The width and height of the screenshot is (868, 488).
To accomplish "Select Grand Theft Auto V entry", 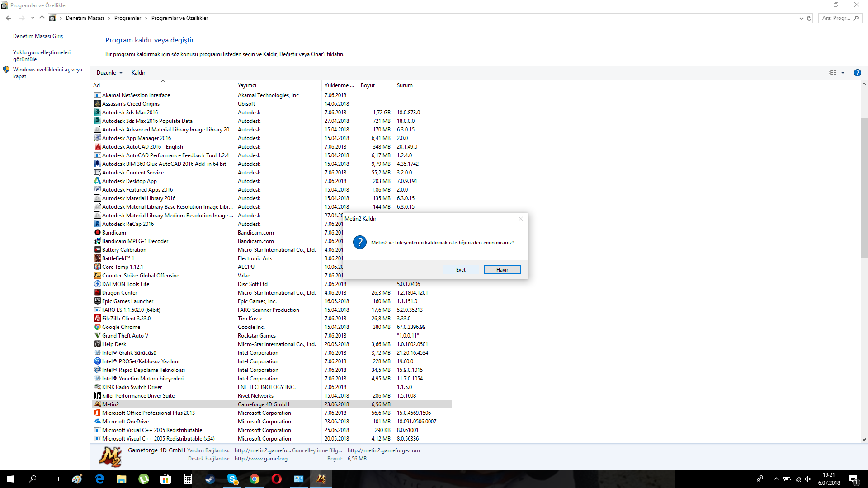I will [x=272, y=336].
